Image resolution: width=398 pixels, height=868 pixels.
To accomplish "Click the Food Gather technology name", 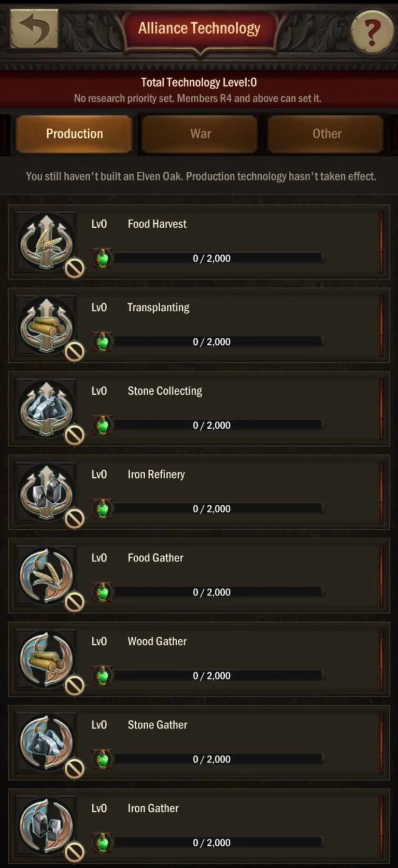I will click(155, 558).
